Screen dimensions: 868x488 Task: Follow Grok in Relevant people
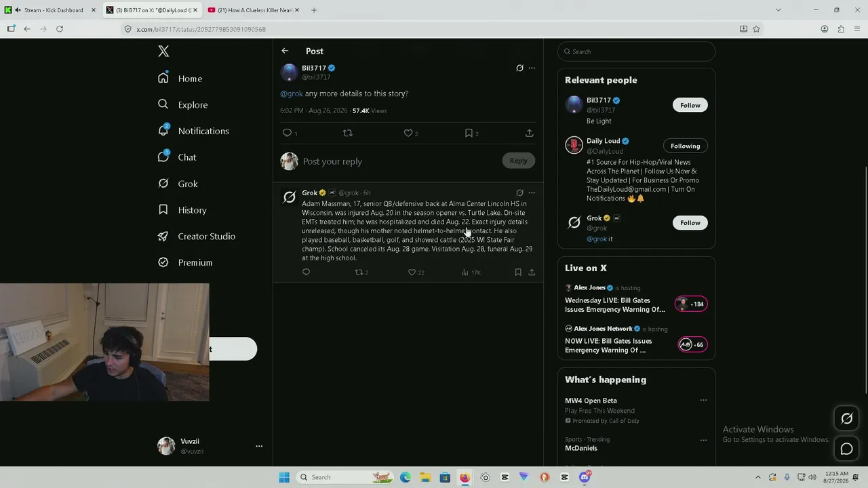tap(690, 222)
